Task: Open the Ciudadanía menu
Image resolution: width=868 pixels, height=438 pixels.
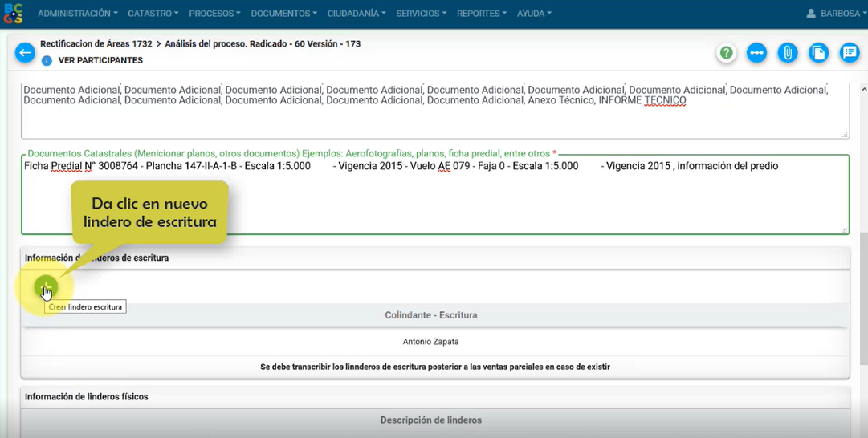Action: click(x=357, y=14)
